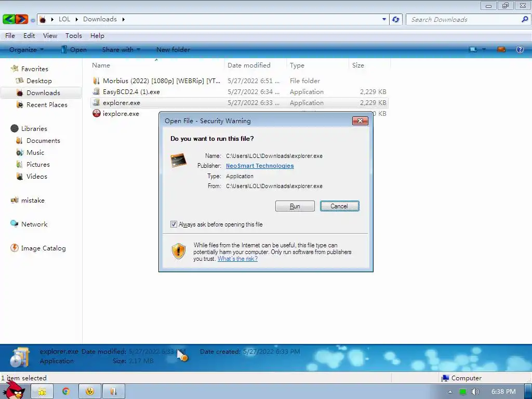Open recent pages dropdown beside the Forward arrow
This screenshot has width=532, height=399.
point(33,20)
